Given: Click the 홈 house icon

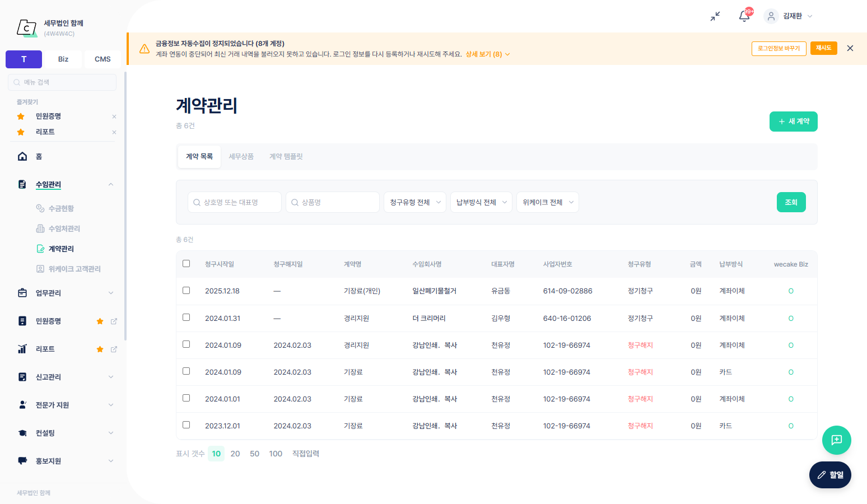Looking at the screenshot, I should coord(22,156).
